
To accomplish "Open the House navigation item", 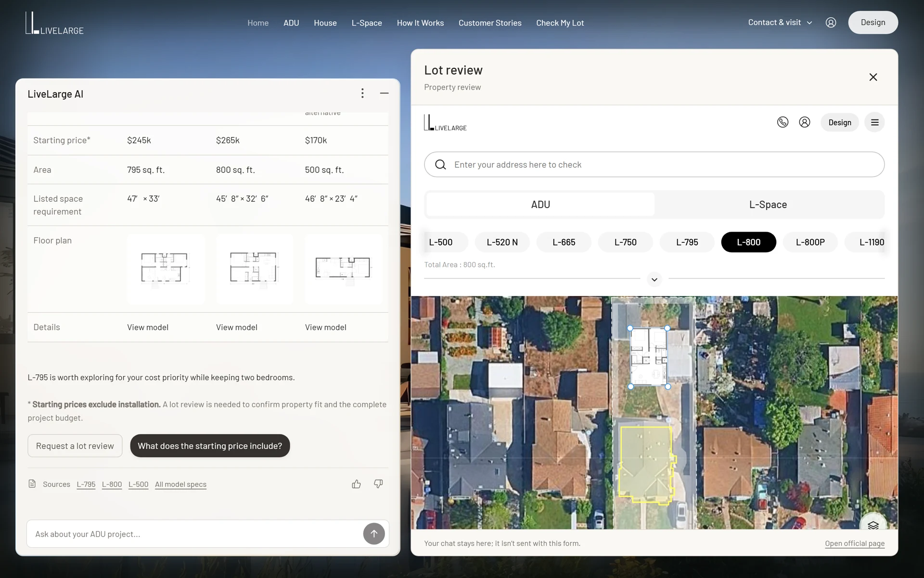I will (x=325, y=23).
